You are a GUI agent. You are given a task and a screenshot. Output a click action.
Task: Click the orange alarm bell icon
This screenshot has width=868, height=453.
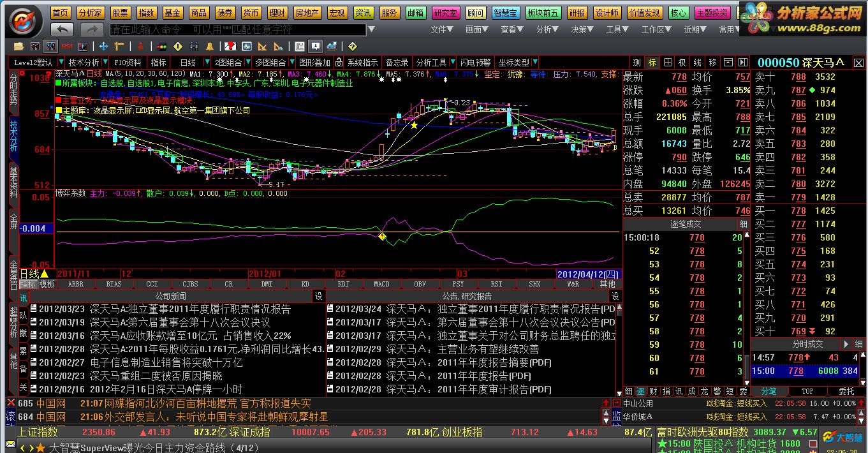209,47
